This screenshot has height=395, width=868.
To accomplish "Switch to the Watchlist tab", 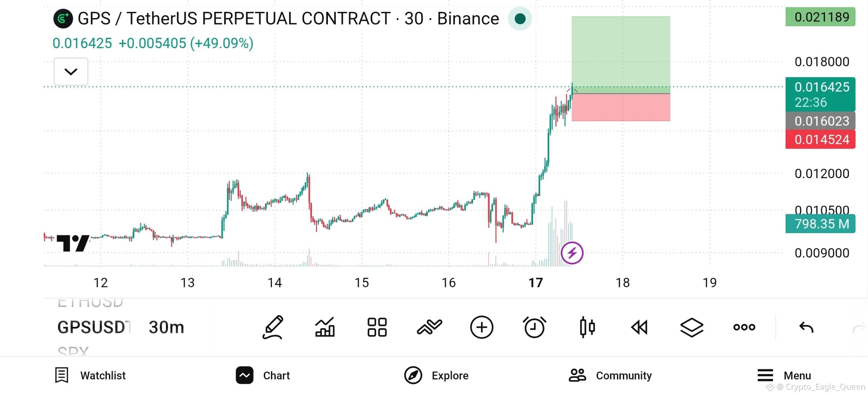I will coord(90,375).
